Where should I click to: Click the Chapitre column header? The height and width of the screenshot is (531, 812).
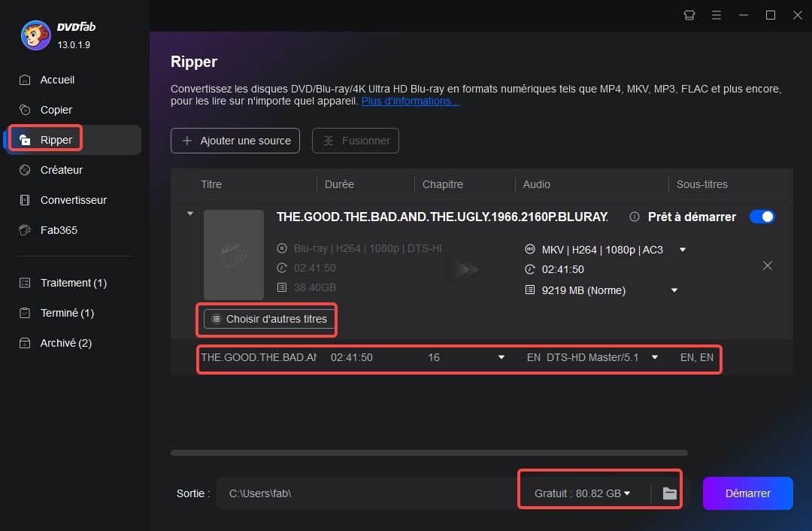442,184
